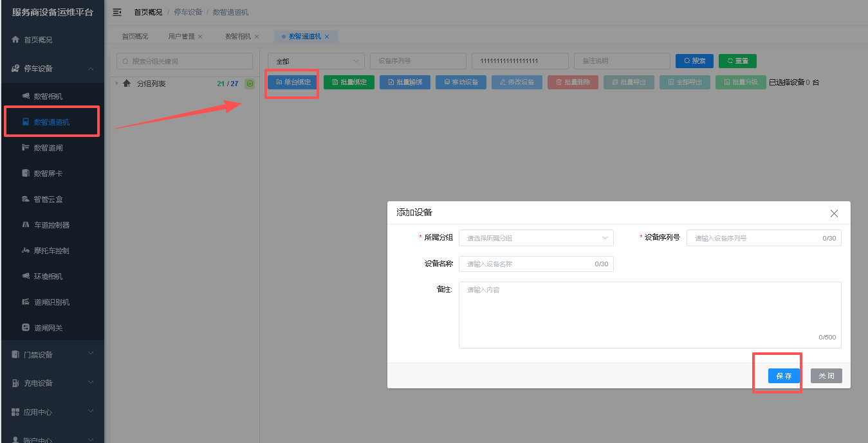Image resolution: width=868 pixels, height=443 pixels.
Task: Collapse the 停车设备 menu chevron
Action: pos(91,69)
